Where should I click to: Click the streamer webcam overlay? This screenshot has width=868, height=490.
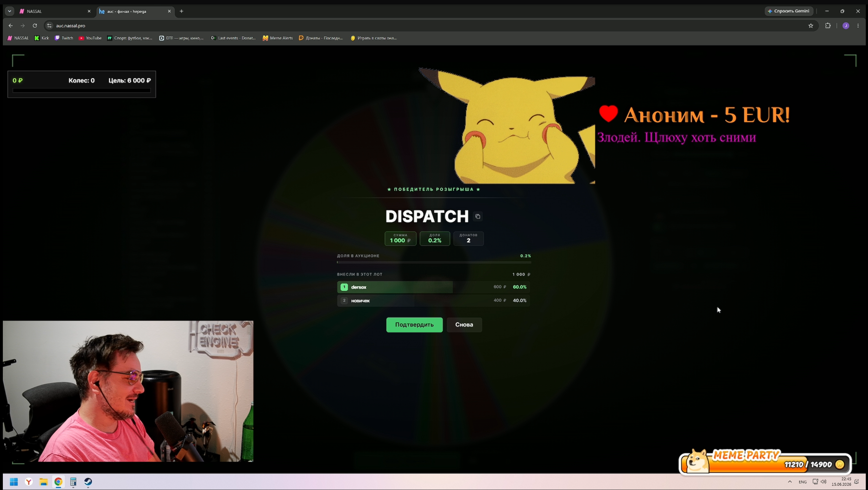click(x=128, y=391)
